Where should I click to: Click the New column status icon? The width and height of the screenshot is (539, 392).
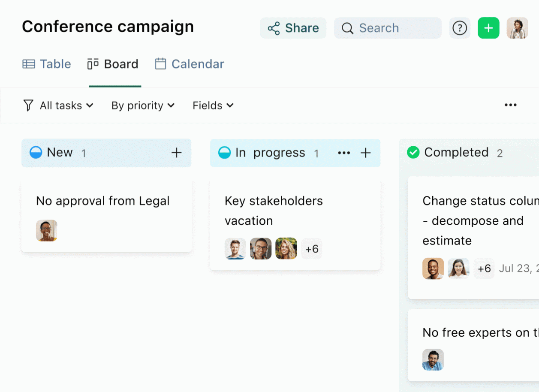tap(36, 153)
